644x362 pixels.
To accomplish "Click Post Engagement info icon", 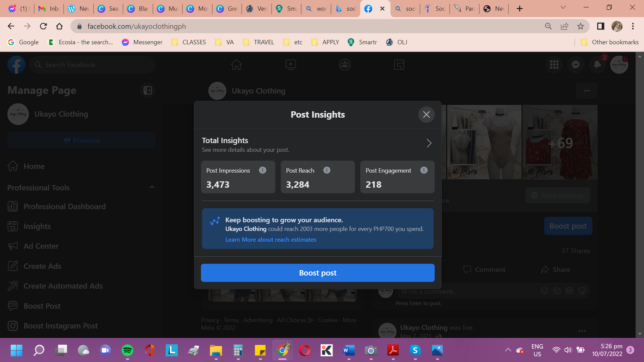I will tap(424, 170).
